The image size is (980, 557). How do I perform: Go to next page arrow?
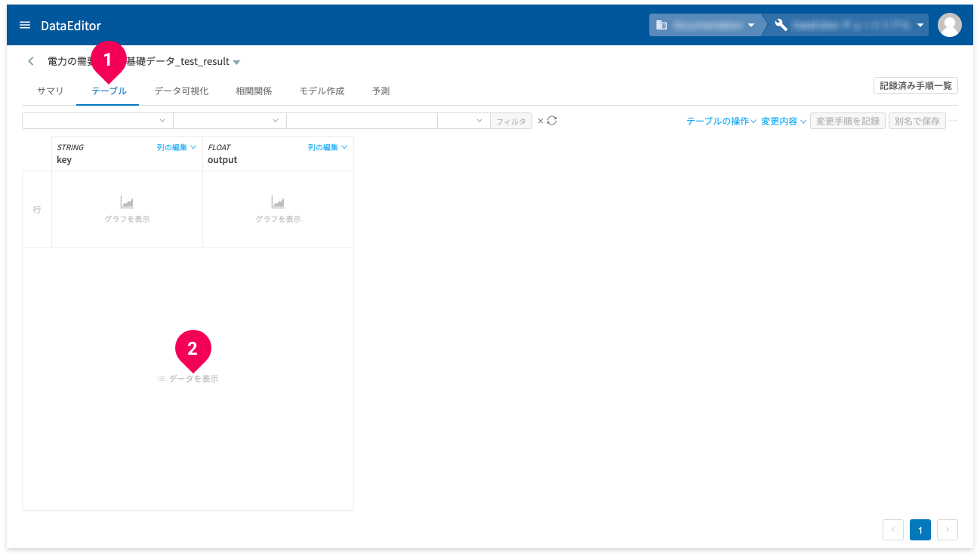click(948, 530)
